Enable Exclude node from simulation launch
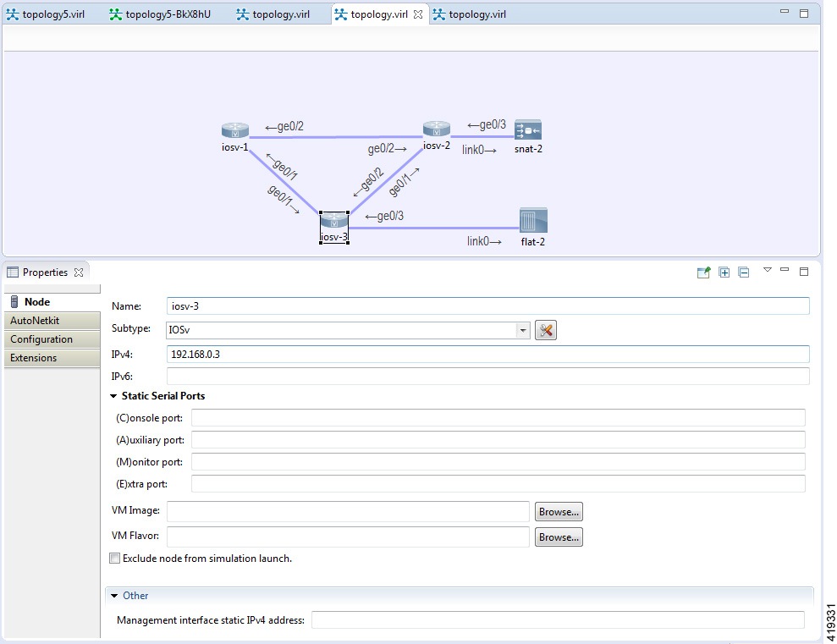The width and height of the screenshot is (837, 644). click(114, 558)
